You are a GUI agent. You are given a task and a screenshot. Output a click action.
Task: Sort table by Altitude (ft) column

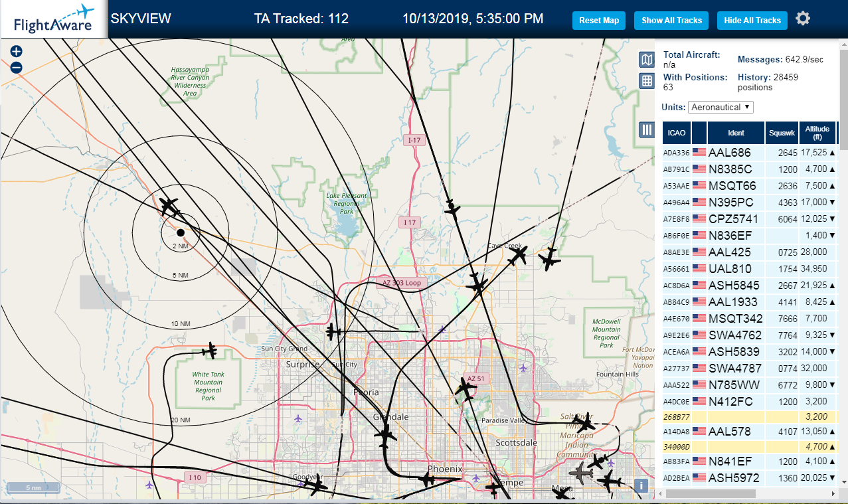817,133
